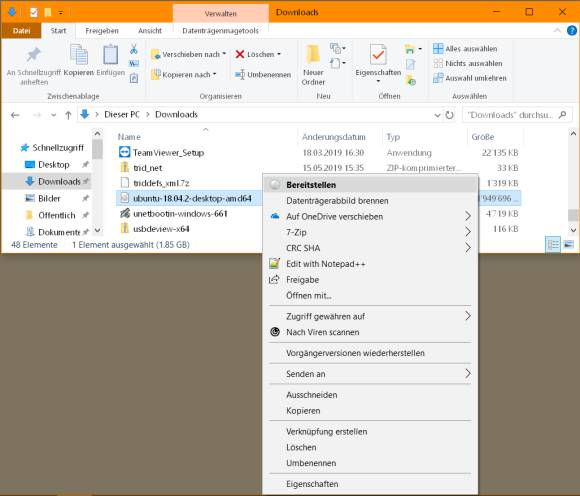The width and height of the screenshot is (580, 496).
Task: Open help via blue question mark icon
Action: [x=571, y=30]
